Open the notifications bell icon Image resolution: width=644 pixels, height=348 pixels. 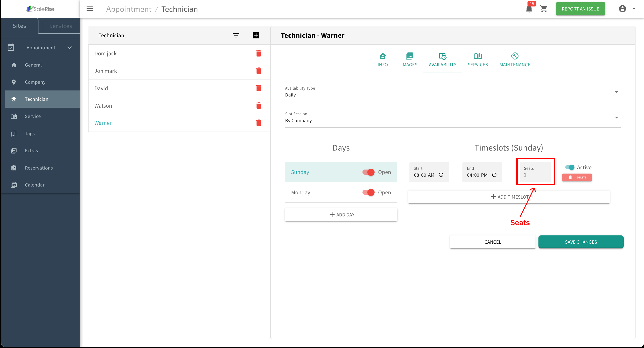pos(529,9)
